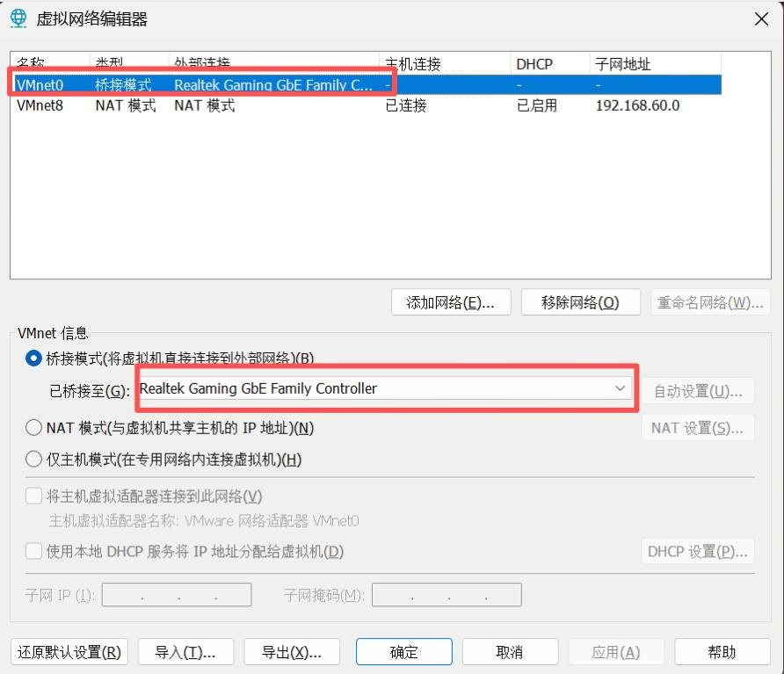Click 桥接模式 type cell of VMnet0
This screenshot has height=674, width=784.
tap(124, 85)
